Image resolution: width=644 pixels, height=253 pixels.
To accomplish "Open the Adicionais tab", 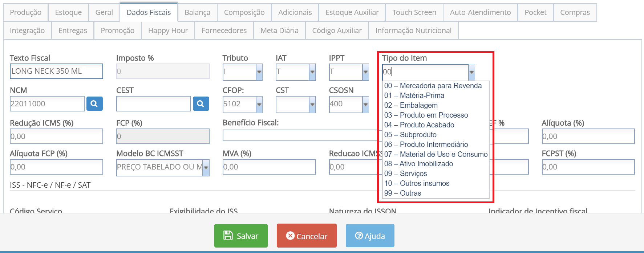I will pos(295,12).
